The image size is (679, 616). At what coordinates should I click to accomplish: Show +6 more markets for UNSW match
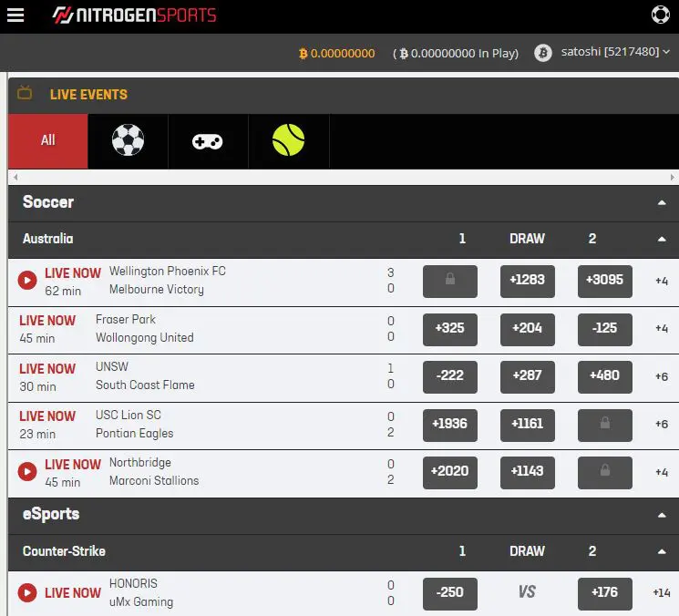coord(662,376)
